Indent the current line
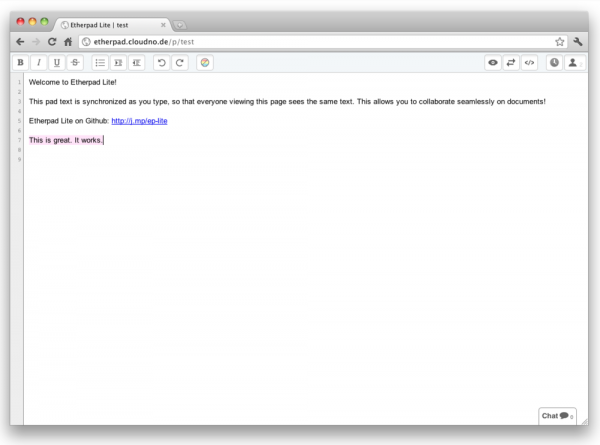The width and height of the screenshot is (600, 445). pyautogui.click(x=118, y=62)
